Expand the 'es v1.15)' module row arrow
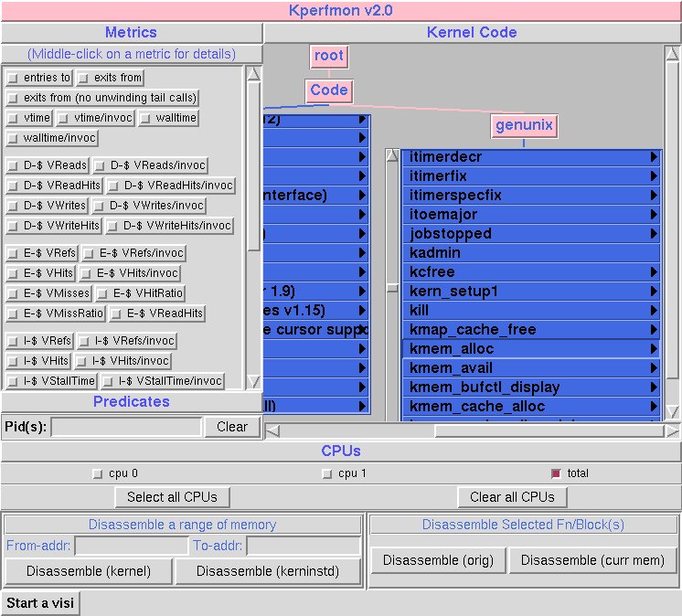 tap(362, 311)
